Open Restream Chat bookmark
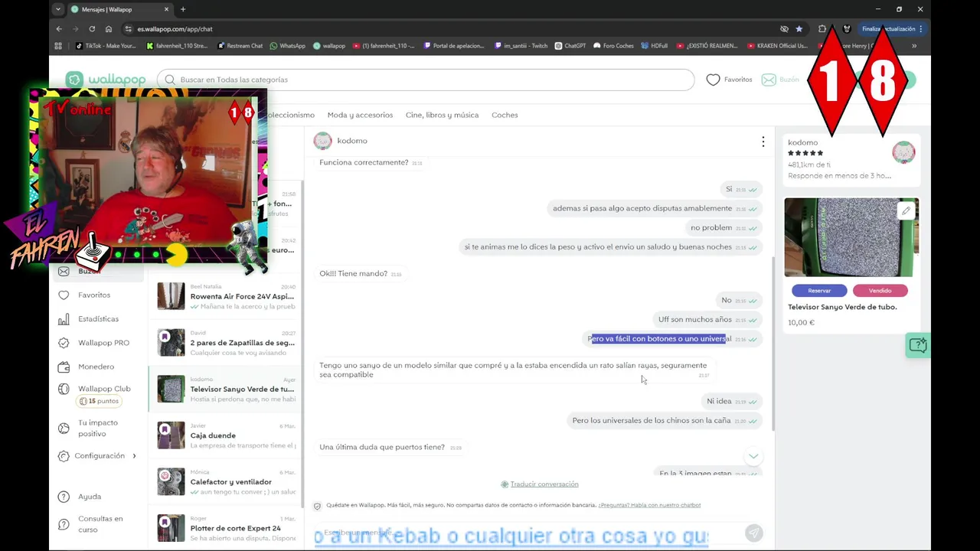 240,46
